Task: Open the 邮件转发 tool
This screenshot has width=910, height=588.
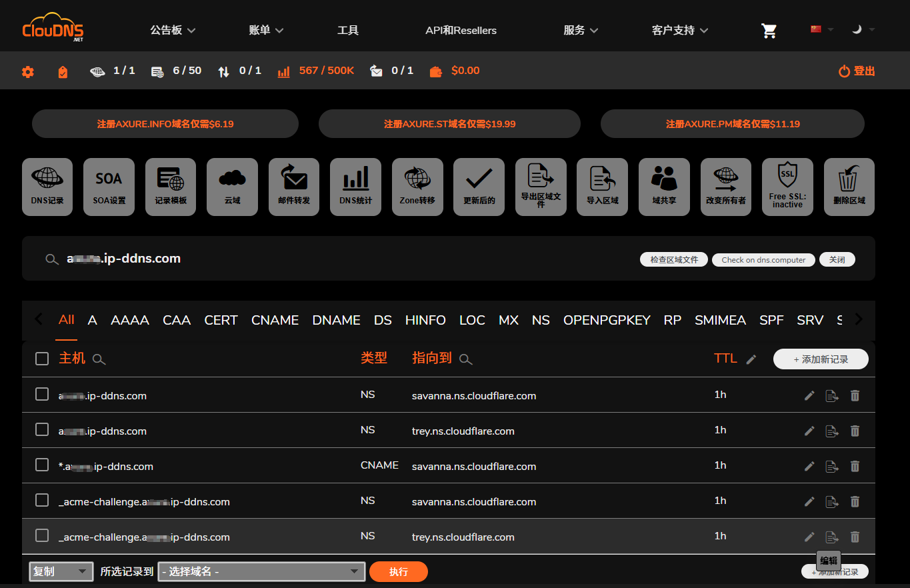Action: [x=293, y=187]
